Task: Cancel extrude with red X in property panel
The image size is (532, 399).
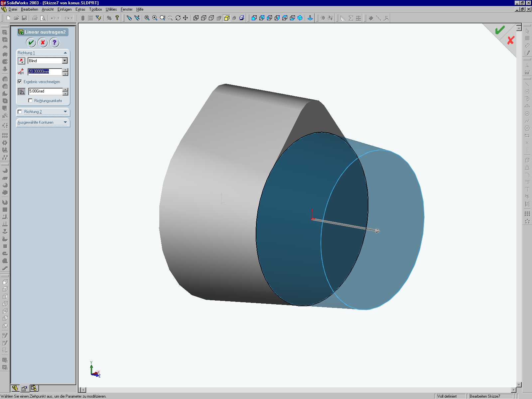Action: point(43,43)
